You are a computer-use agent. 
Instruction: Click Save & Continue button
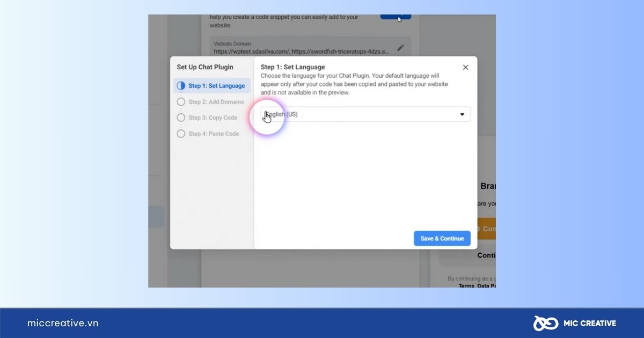tap(442, 238)
